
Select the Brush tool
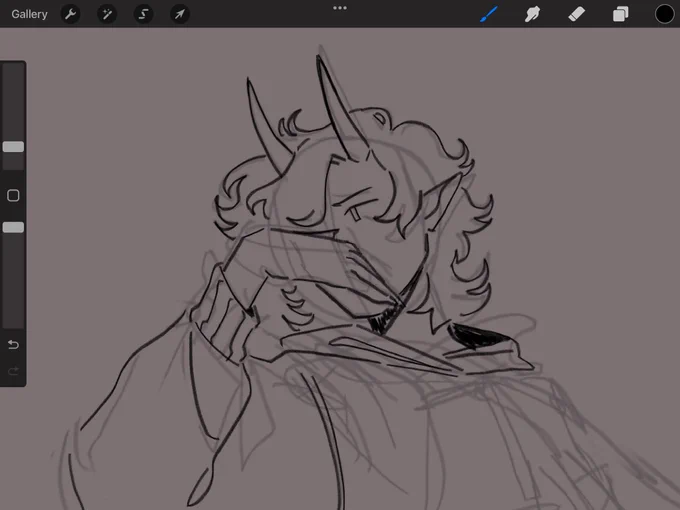click(489, 14)
